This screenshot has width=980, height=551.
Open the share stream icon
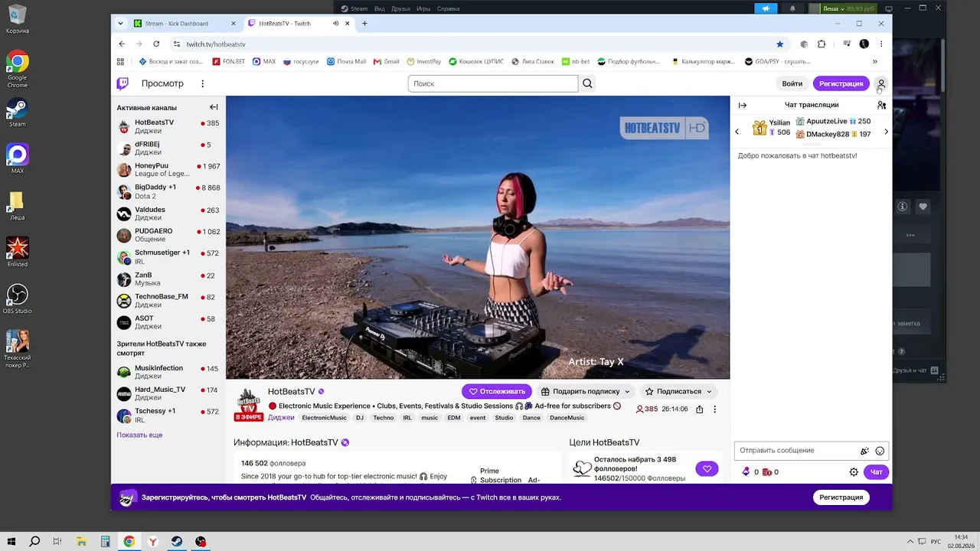pyautogui.click(x=700, y=409)
